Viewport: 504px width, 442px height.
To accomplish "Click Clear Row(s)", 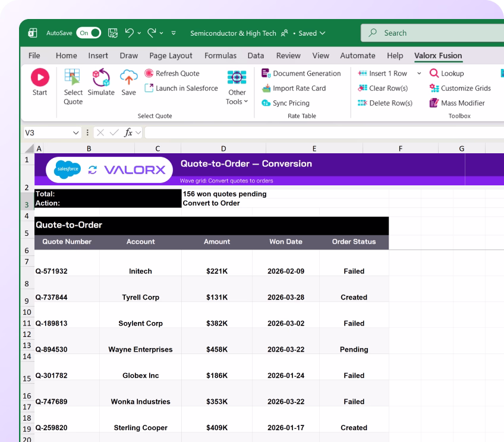I will point(383,88).
